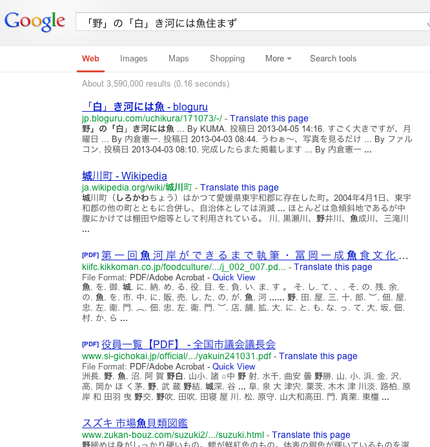The image size is (430, 447).
Task: Translate the jp.bloguru.com result page
Action: pyautogui.click(x=269, y=118)
